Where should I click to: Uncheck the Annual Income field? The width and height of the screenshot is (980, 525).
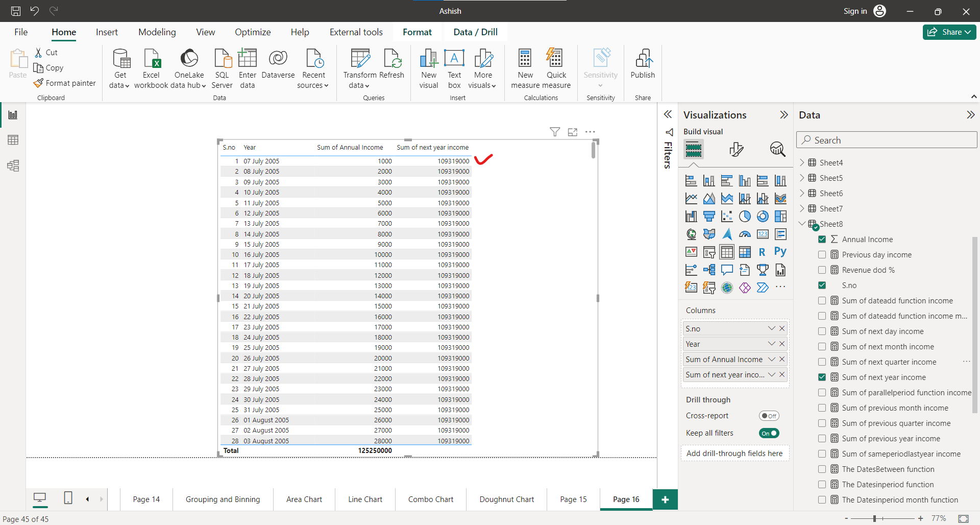click(822, 239)
